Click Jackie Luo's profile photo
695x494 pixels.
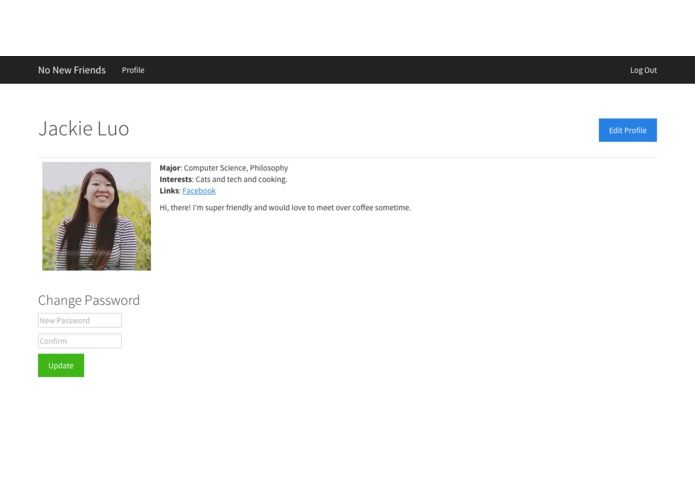(97, 216)
